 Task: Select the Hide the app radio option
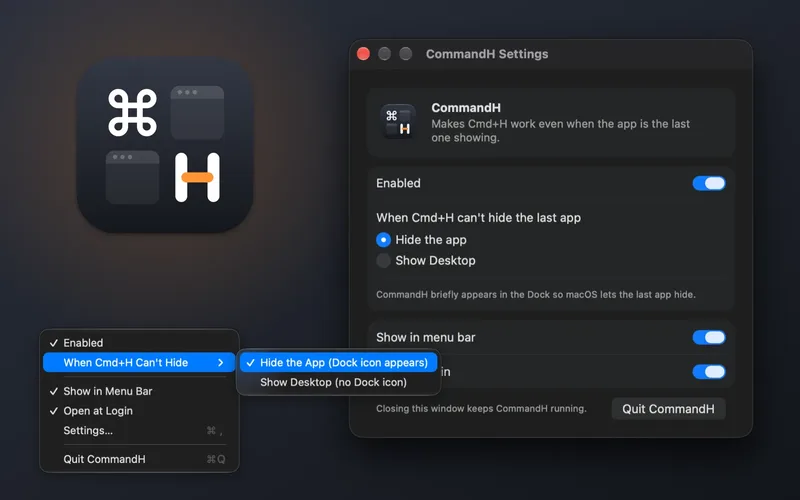pos(383,240)
